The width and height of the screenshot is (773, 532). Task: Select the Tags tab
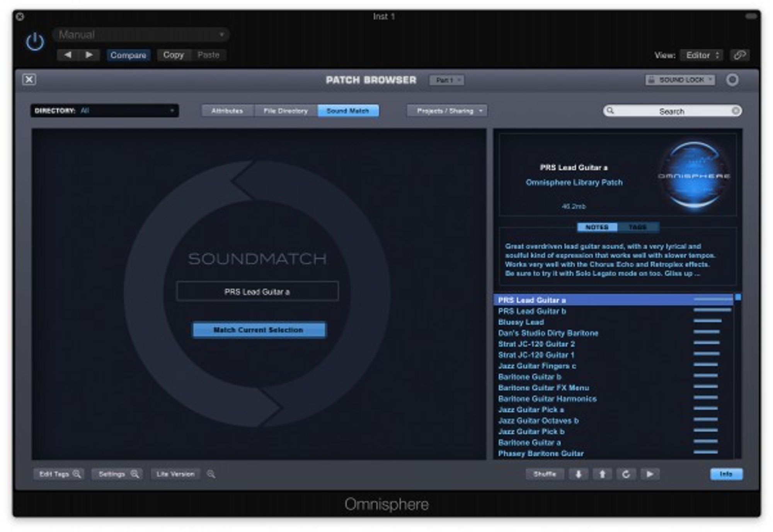(x=638, y=227)
